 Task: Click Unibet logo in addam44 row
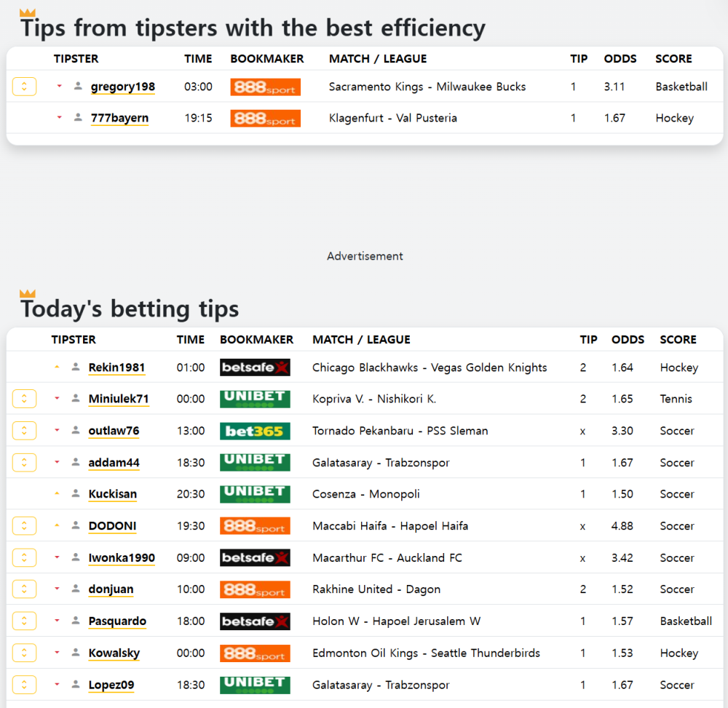pyautogui.click(x=255, y=462)
